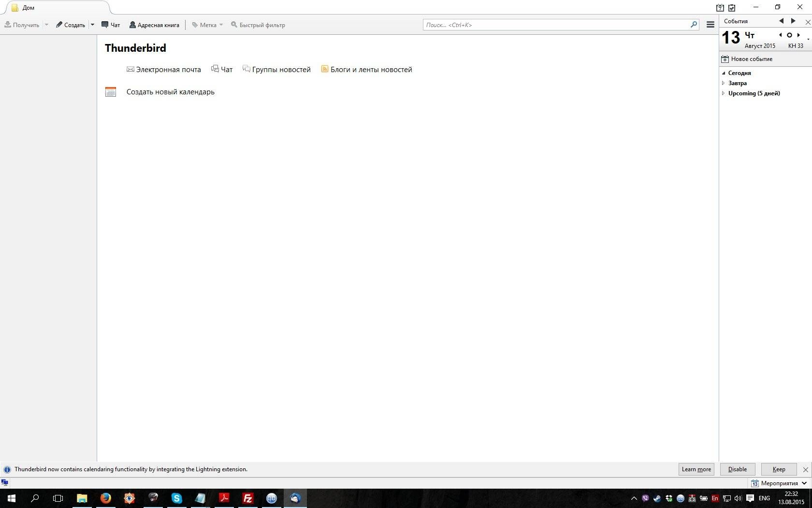Open Adobe Reader from the taskbar
This screenshot has width=812, height=508.
224,498
